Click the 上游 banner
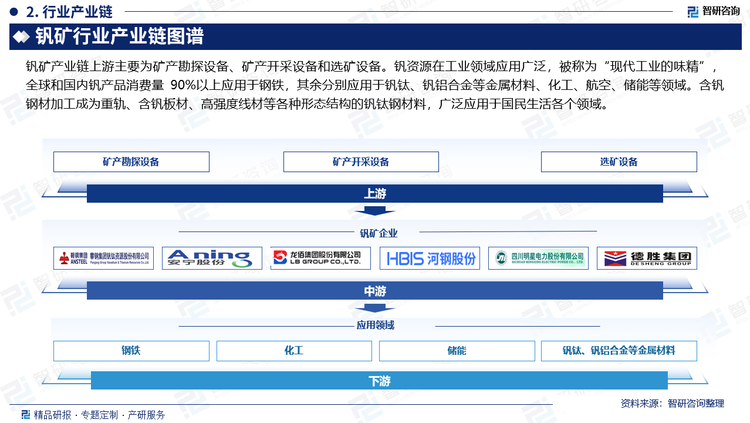Image resolution: width=750 pixels, height=423 pixels. pos(375,193)
